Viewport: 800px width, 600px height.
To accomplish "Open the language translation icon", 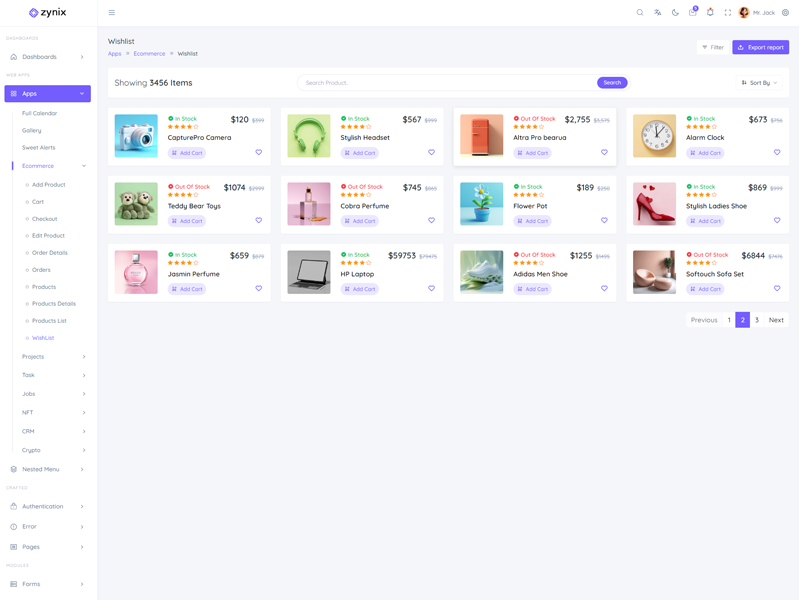I will coord(658,13).
